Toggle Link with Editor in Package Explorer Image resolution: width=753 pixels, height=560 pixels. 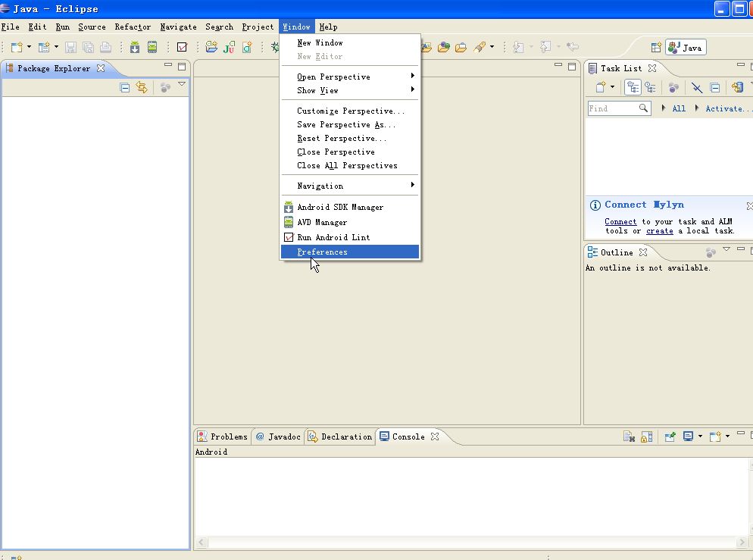[142, 87]
